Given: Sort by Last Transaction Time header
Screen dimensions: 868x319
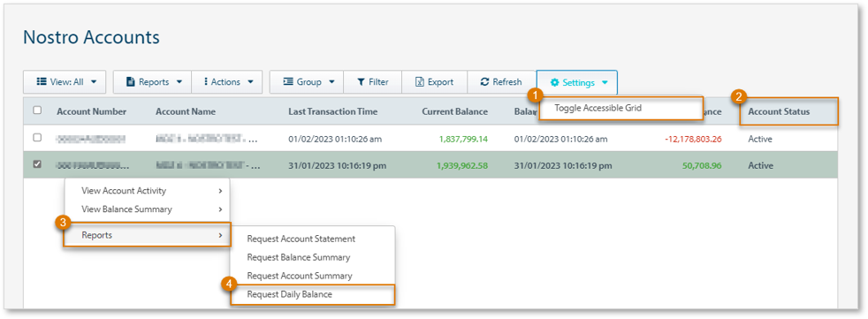Looking at the screenshot, I should point(332,111).
